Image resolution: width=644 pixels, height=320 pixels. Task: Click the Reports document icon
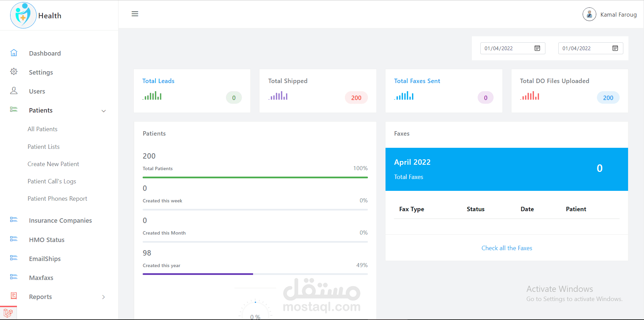click(x=14, y=296)
